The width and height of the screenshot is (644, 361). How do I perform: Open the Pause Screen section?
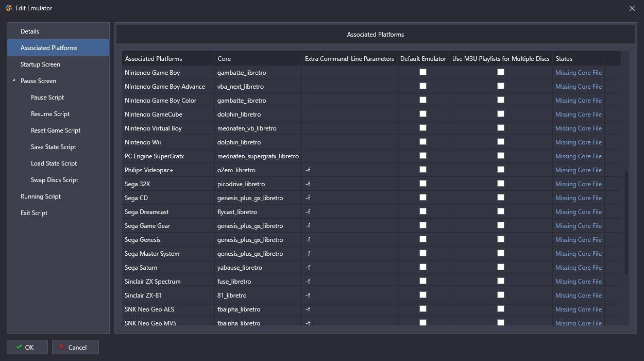pos(58,81)
